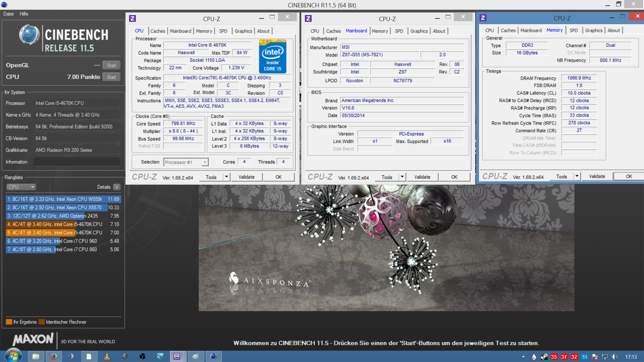Select ranking entry Core i7 CPU 860
Screen dimensions: 644x362
tap(63, 249)
